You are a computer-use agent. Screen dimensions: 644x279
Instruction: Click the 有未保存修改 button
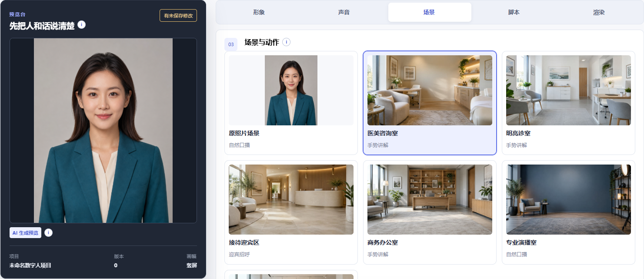[x=178, y=15]
